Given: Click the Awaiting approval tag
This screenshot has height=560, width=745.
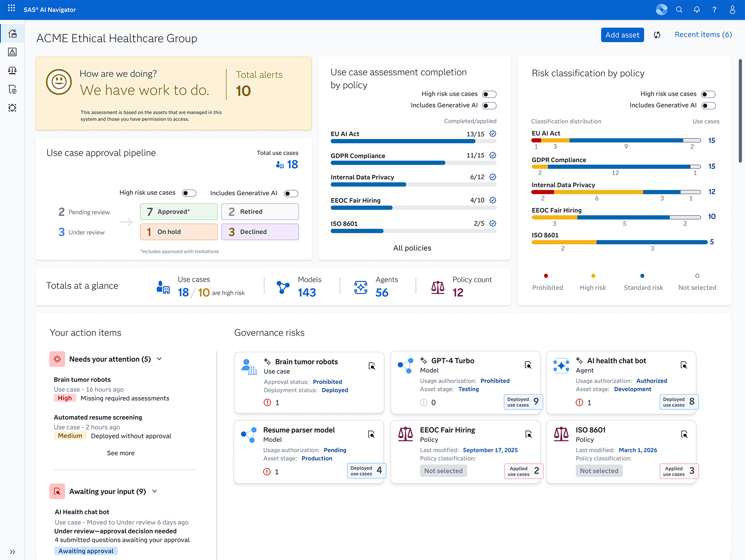Looking at the screenshot, I should (x=86, y=551).
